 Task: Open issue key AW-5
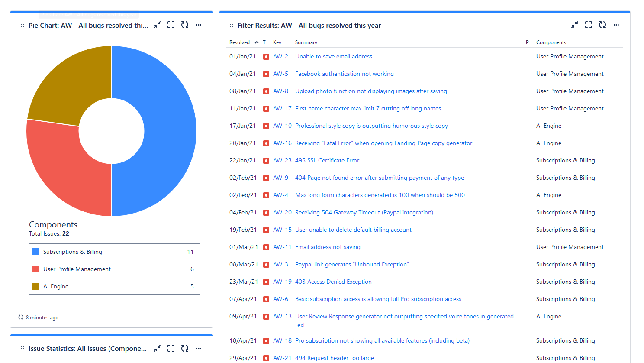pyautogui.click(x=280, y=74)
